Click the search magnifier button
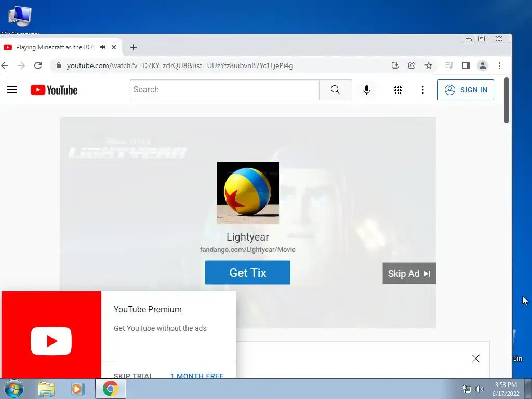Image resolution: width=532 pixels, height=399 pixels. point(335,89)
